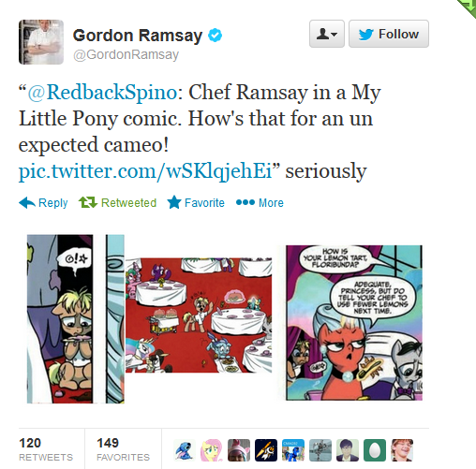476x469 pixels.
Task: Open the Stitch avatar user profile
Action: (185, 450)
